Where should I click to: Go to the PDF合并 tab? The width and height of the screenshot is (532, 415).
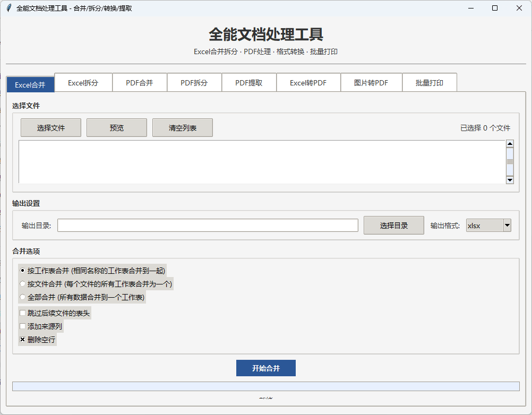coord(140,83)
